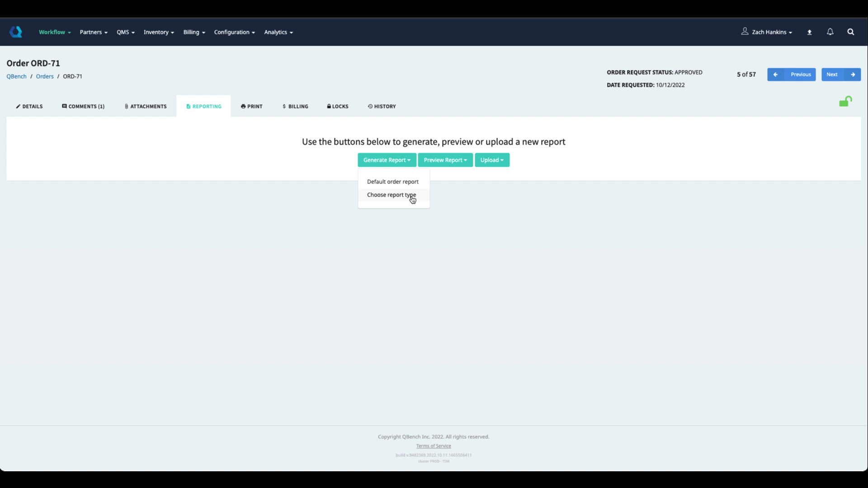
Task: Go to Previous order button
Action: point(791,75)
